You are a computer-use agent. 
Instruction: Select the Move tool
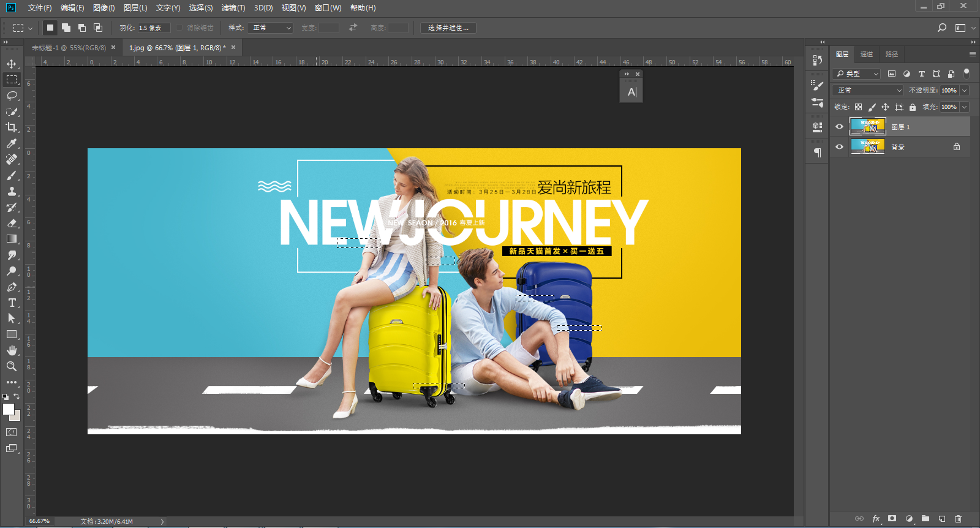point(12,64)
